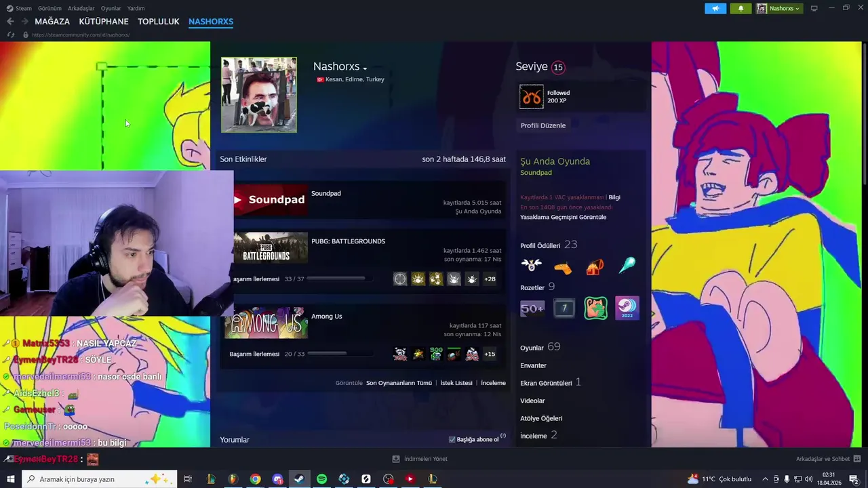Open the Ekran Görüntüleri link
The width and height of the screenshot is (868, 488).
(x=546, y=383)
